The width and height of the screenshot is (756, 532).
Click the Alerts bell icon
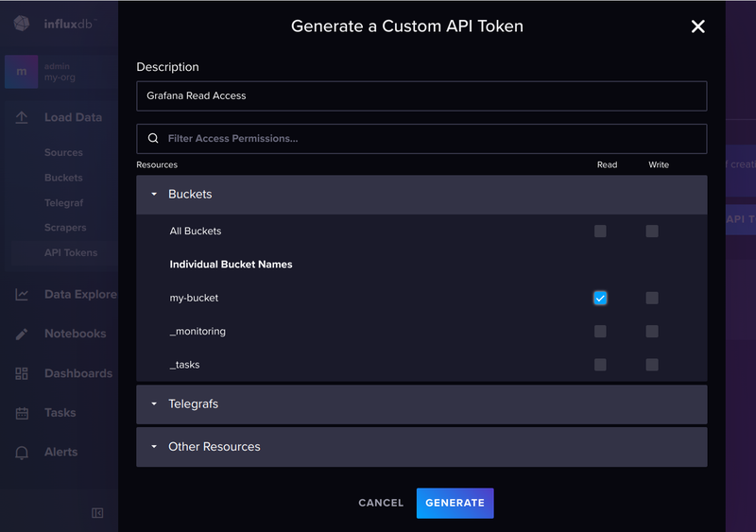click(x=22, y=453)
